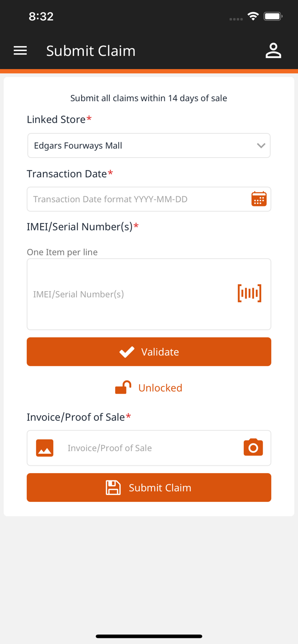This screenshot has height=644, width=298.
Task: Open the image gallery icon
Action: coord(44,448)
